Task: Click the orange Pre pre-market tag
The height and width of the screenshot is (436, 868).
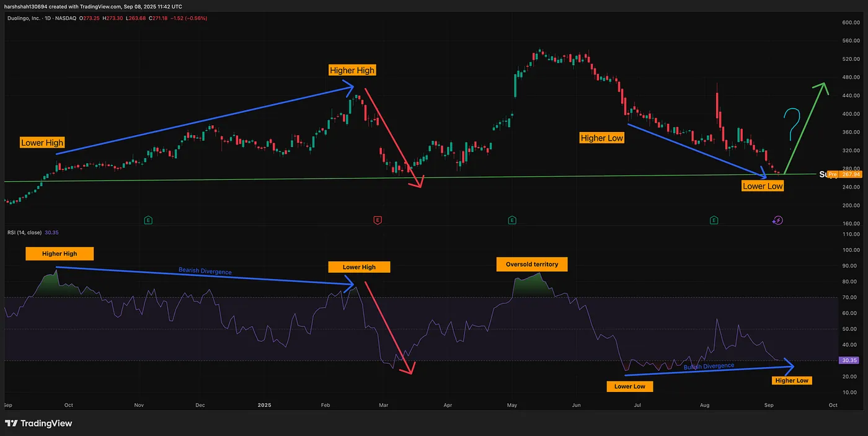Action: pos(833,174)
